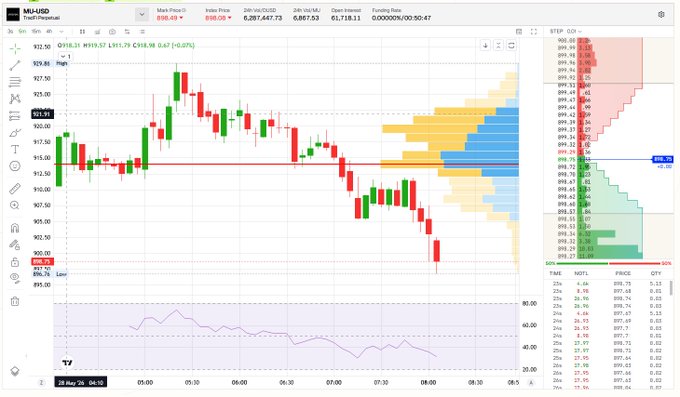The height and width of the screenshot is (397, 680).
Task: Click the 929.86 High price label
Action: coord(49,63)
